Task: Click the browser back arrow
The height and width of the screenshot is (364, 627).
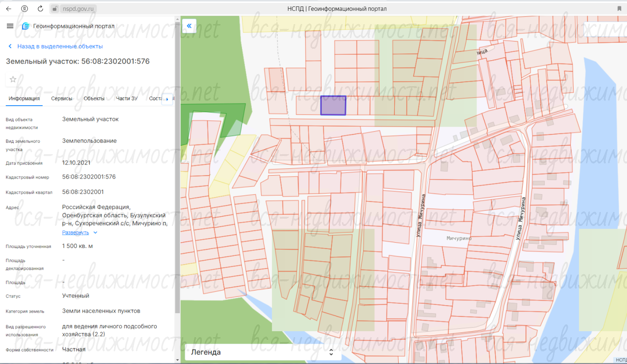Action: point(8,9)
